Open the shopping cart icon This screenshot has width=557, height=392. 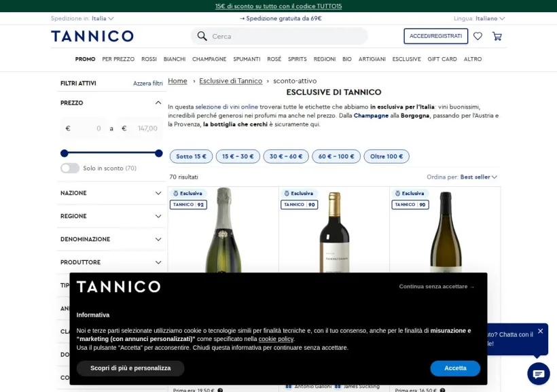497,36
